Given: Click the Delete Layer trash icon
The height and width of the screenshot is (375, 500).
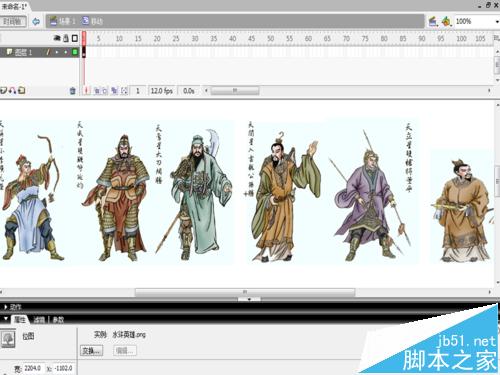Looking at the screenshot, I should pos(73,91).
